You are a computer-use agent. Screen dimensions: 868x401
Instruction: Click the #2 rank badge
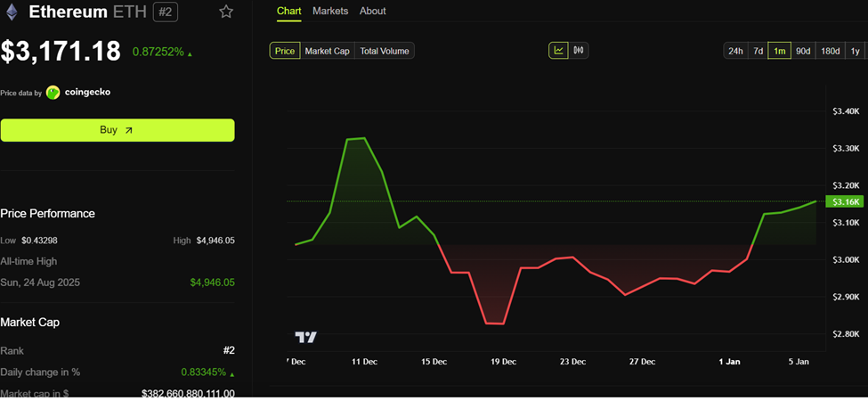tap(165, 12)
